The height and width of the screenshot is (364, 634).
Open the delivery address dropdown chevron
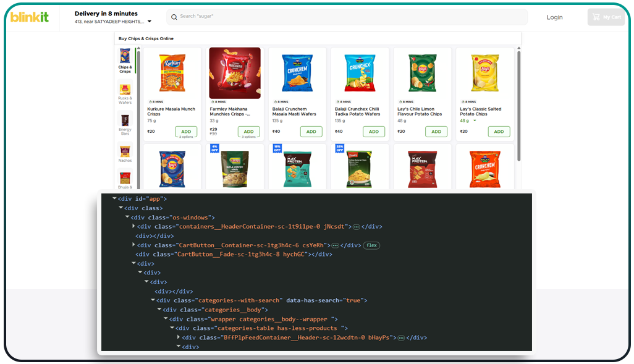click(148, 20)
